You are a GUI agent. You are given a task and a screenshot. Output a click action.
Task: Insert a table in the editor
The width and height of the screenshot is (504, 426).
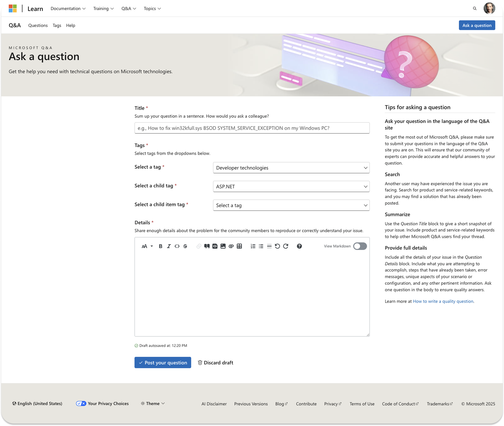click(239, 246)
